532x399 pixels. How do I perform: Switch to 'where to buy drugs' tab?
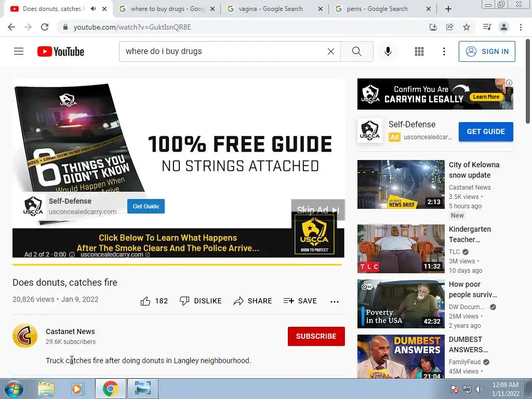(166, 9)
